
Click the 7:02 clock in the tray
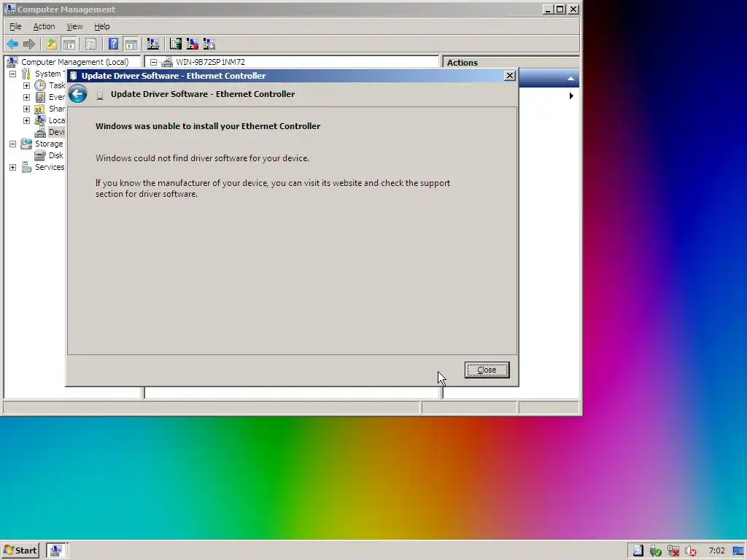716,551
